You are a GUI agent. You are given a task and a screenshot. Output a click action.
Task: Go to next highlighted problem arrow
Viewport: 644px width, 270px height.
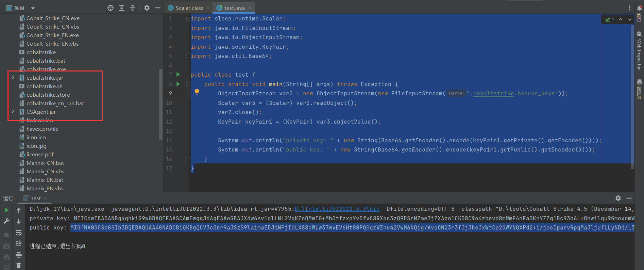[629, 19]
